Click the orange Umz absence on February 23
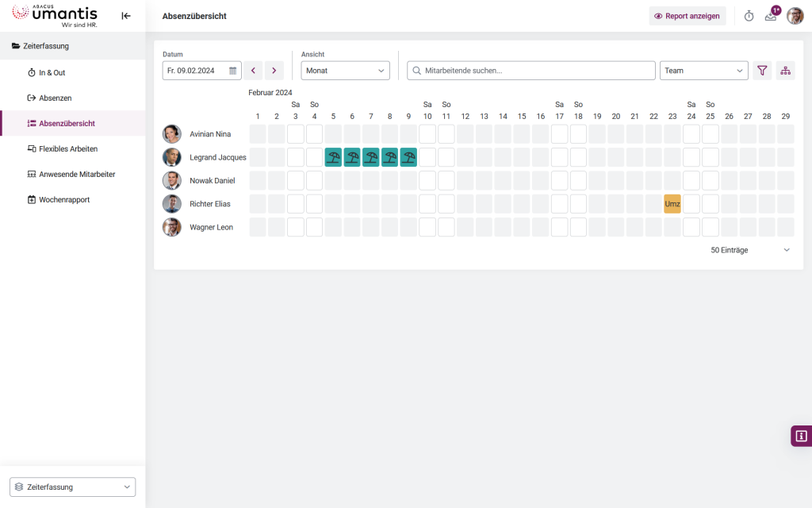812x508 pixels. [672, 204]
